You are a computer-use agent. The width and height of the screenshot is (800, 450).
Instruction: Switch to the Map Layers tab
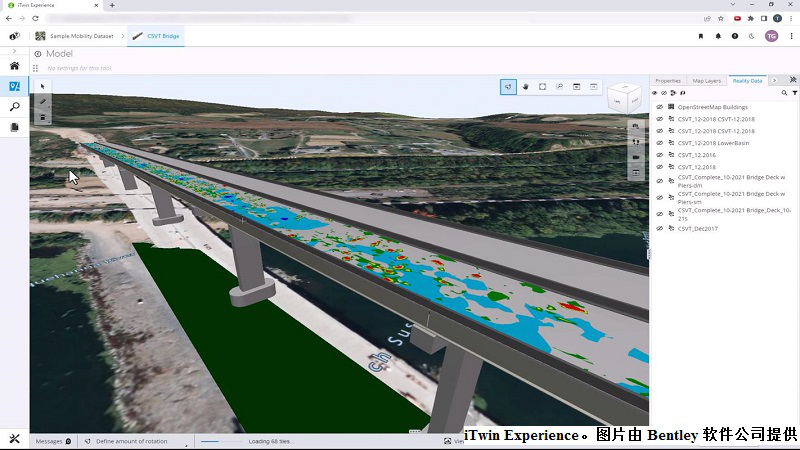(707, 81)
